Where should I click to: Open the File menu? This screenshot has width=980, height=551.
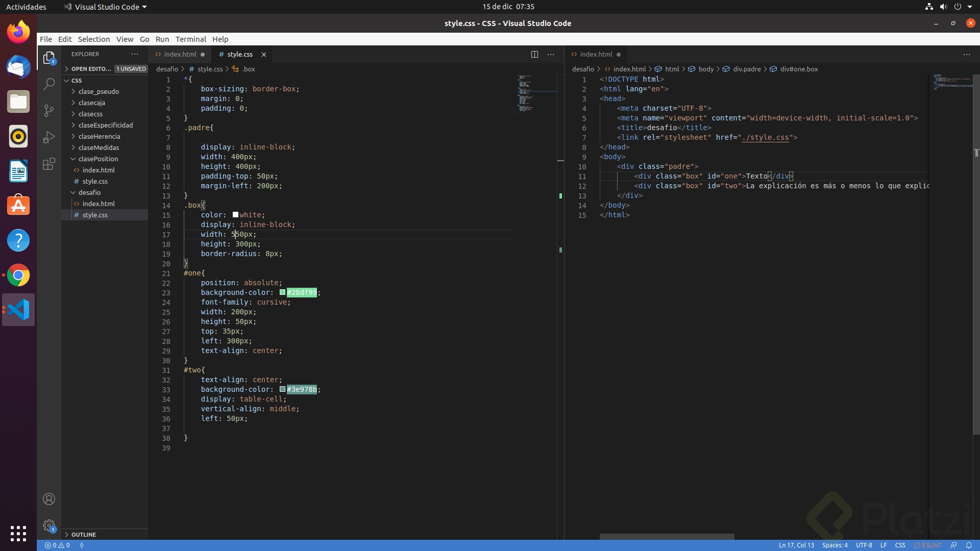coord(46,39)
